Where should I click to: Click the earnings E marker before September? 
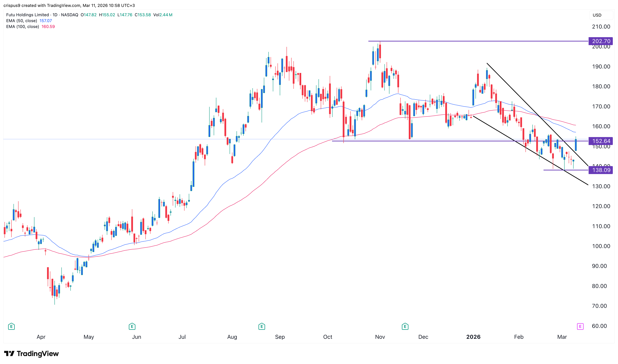pos(261,326)
